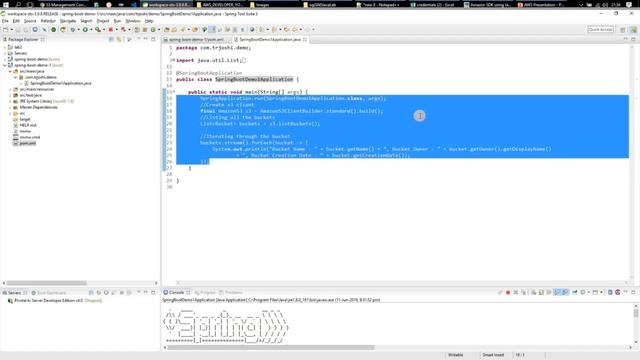Image resolution: width=640 pixels, height=360 pixels.
Task: Expand the lab2 project node
Action: 5,47
